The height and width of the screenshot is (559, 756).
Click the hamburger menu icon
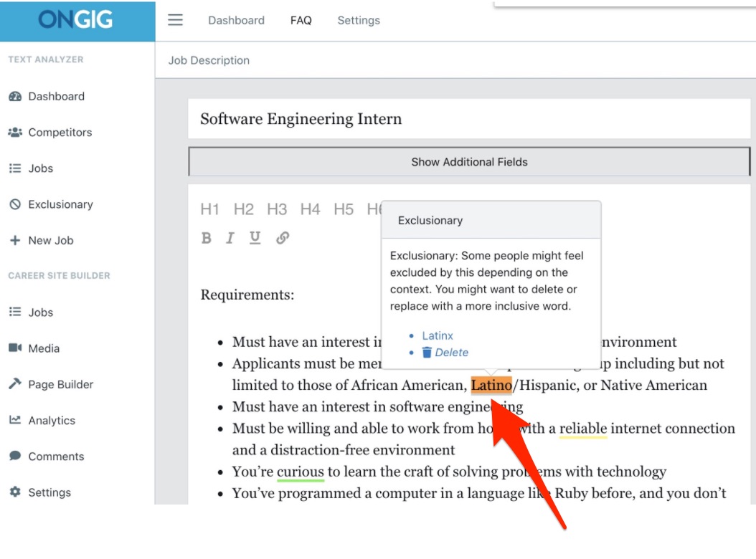click(x=175, y=20)
